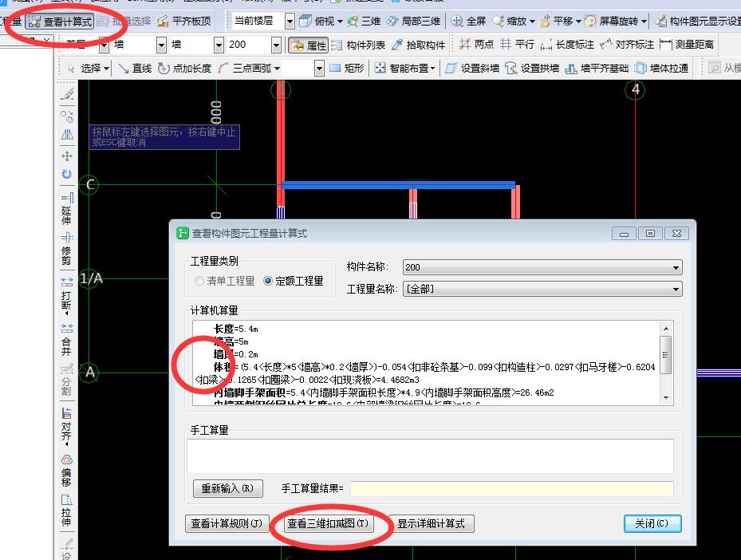Image resolution: width=741 pixels, height=560 pixels.
Task: Click the 合并 merge tool
Action: pyautogui.click(x=67, y=338)
